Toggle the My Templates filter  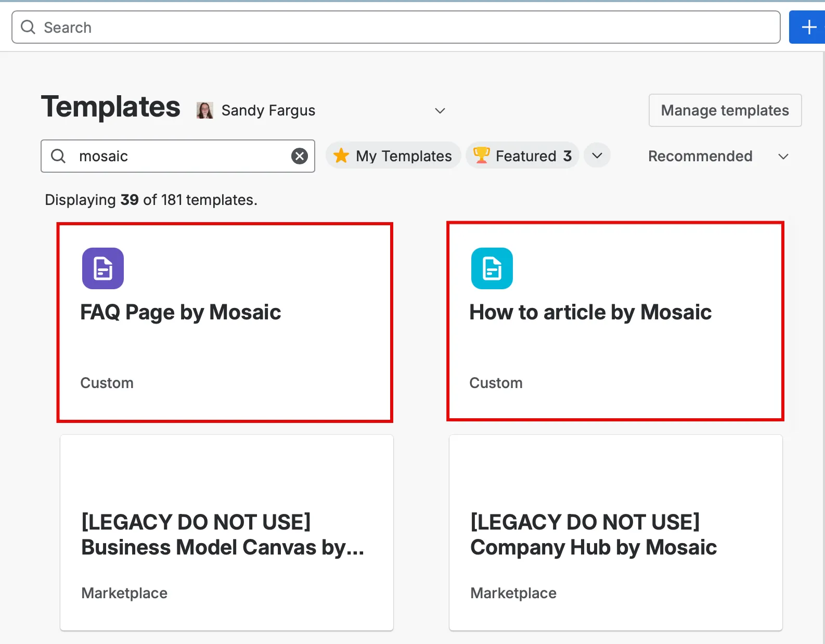pyautogui.click(x=393, y=156)
